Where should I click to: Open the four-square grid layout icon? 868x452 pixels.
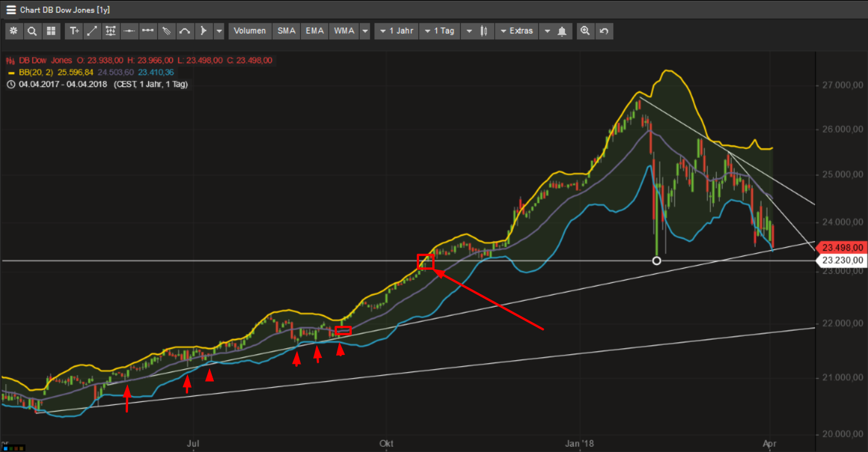51,31
